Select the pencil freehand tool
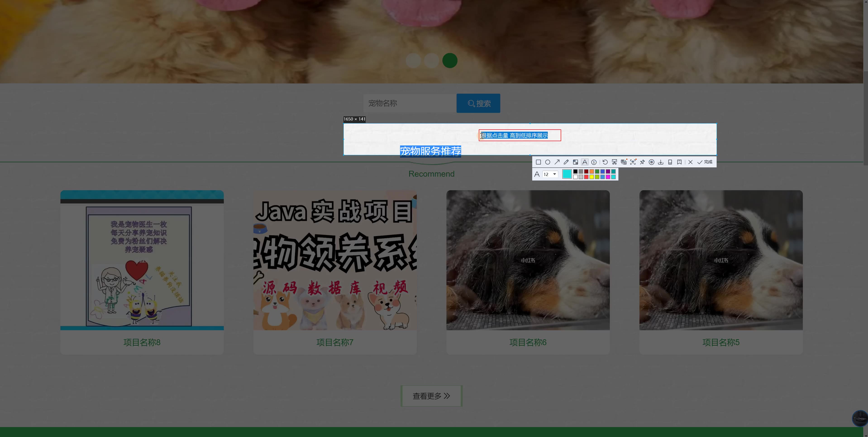The image size is (868, 437). pos(566,162)
